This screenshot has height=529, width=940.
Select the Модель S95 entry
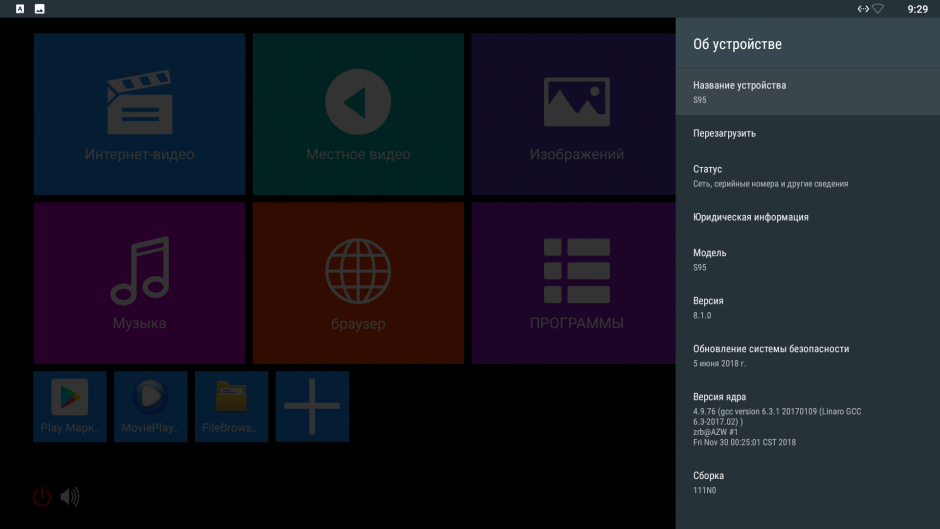click(808, 259)
